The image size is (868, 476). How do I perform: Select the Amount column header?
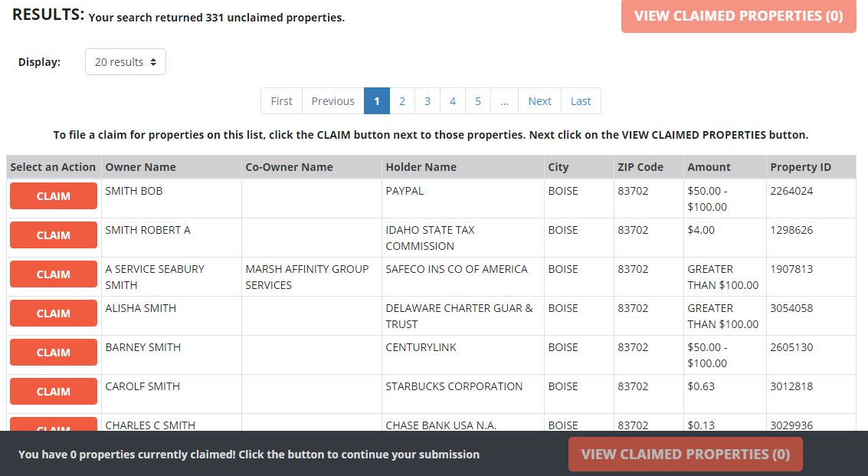tap(708, 166)
